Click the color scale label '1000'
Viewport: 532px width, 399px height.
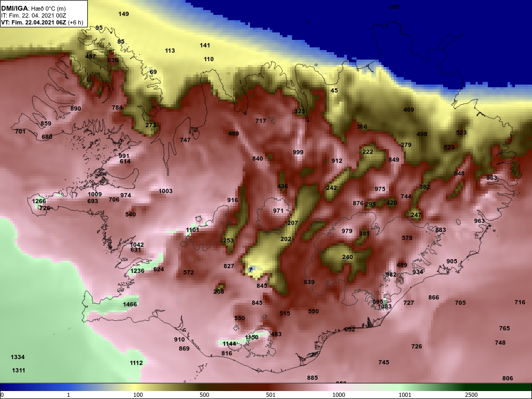pyautogui.click(x=338, y=395)
